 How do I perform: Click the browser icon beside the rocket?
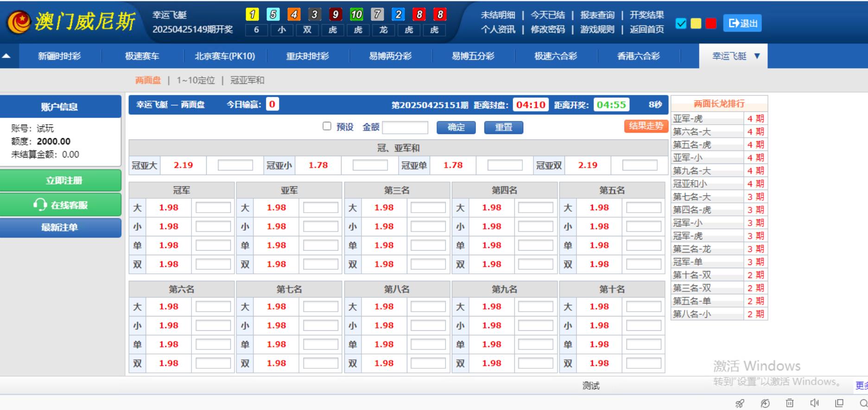click(x=765, y=403)
